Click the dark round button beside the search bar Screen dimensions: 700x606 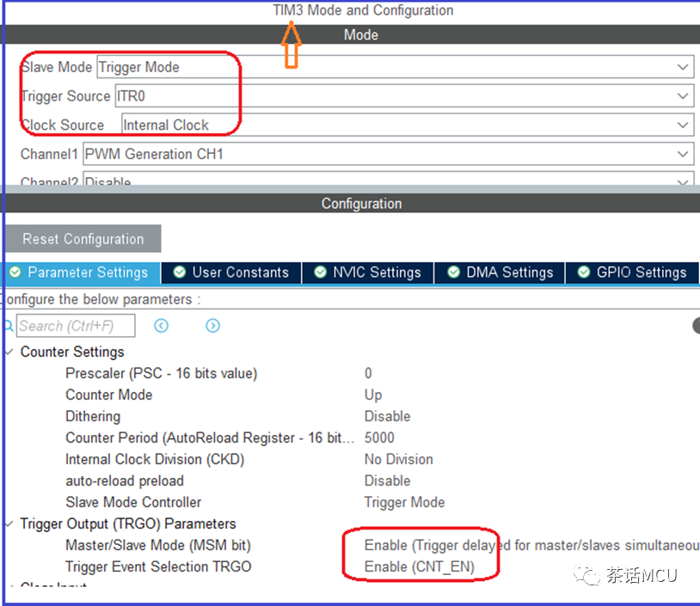click(696, 326)
